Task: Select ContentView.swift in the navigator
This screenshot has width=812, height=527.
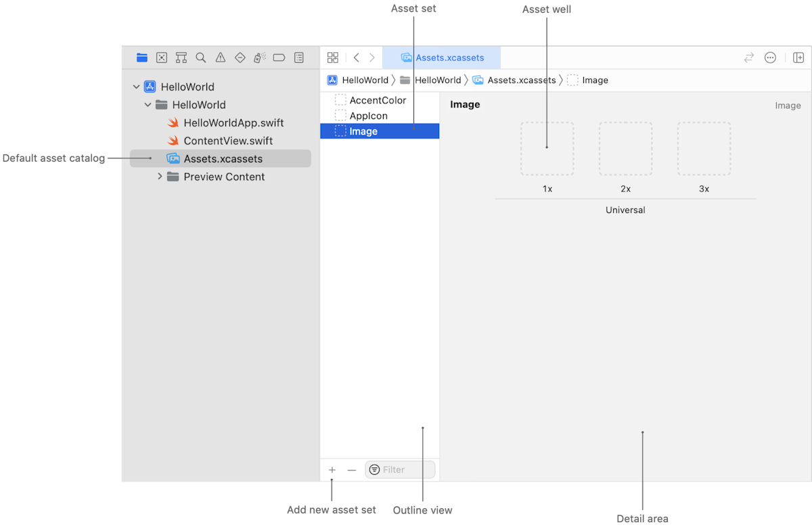Action: point(228,141)
